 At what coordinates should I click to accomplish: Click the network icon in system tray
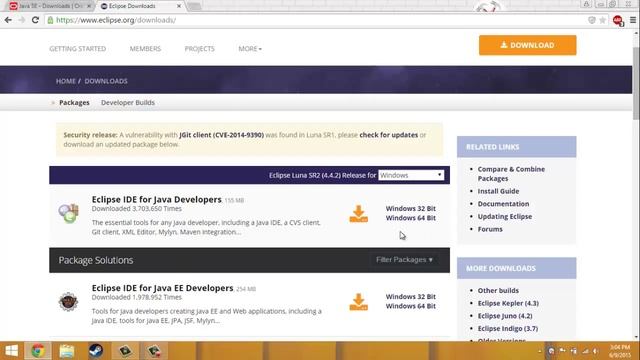[585, 351]
